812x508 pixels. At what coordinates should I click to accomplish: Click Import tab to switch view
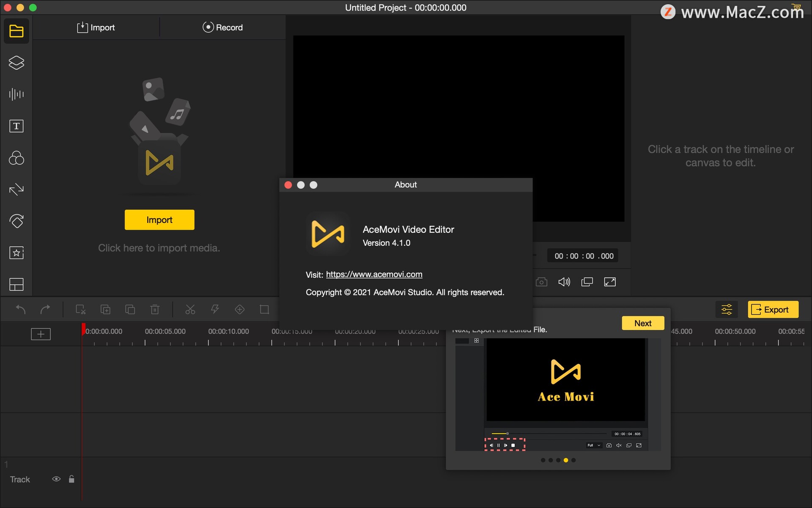(x=95, y=27)
